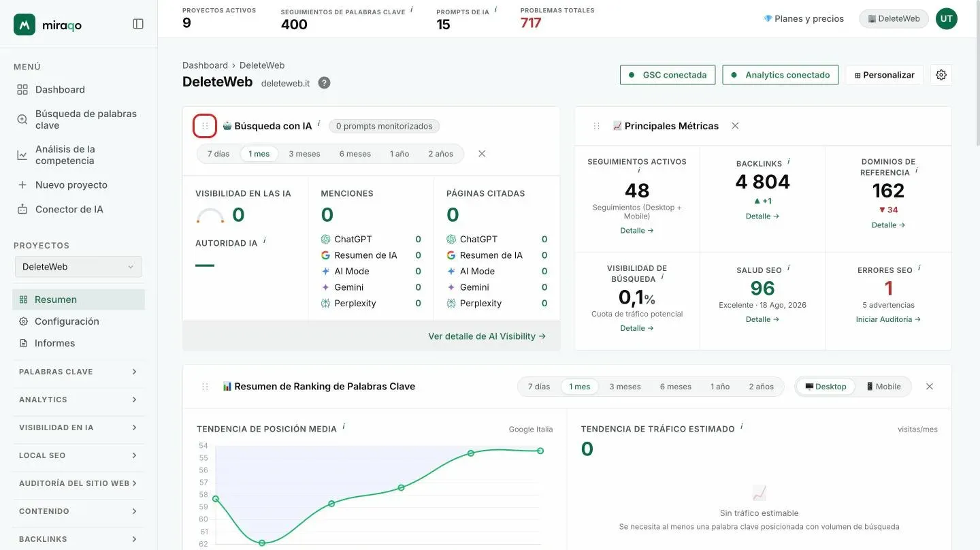Expand the Analytics section
980x550 pixels.
[x=78, y=400]
